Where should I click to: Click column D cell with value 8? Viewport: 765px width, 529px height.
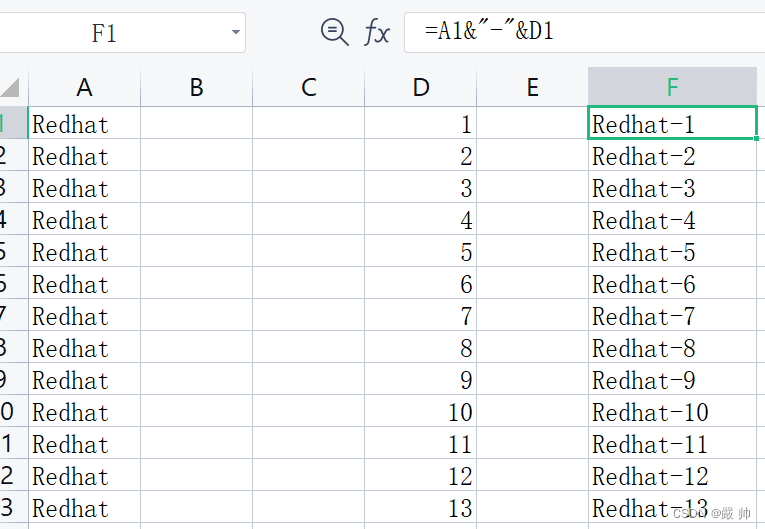pos(421,347)
